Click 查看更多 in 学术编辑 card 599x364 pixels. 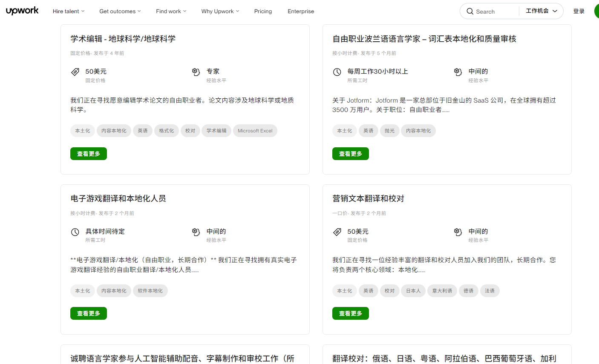pos(89,154)
